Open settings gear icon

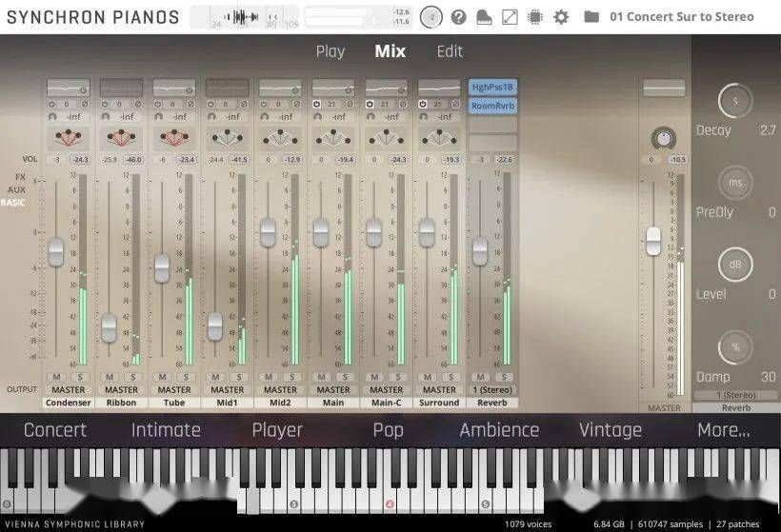(561, 17)
